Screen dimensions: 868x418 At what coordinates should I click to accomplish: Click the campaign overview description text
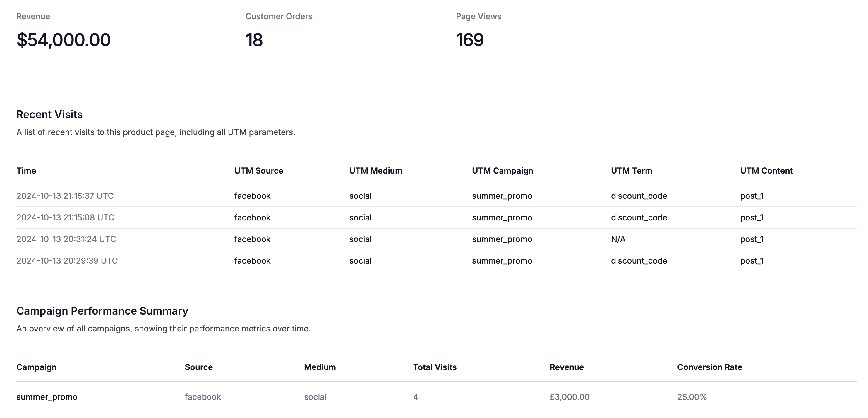[163, 329]
